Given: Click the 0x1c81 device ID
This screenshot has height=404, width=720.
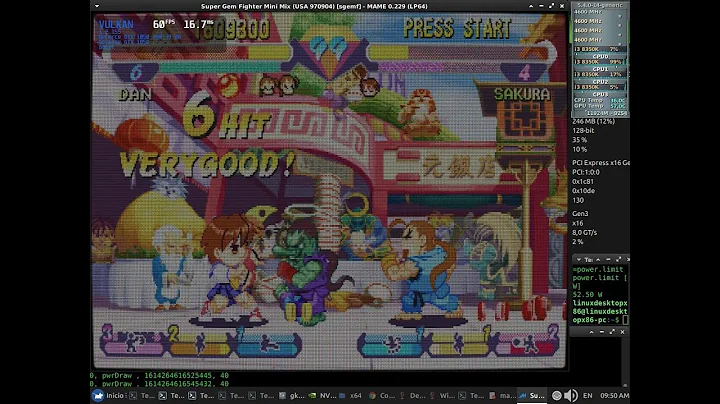Looking at the screenshot, I should (x=583, y=181).
